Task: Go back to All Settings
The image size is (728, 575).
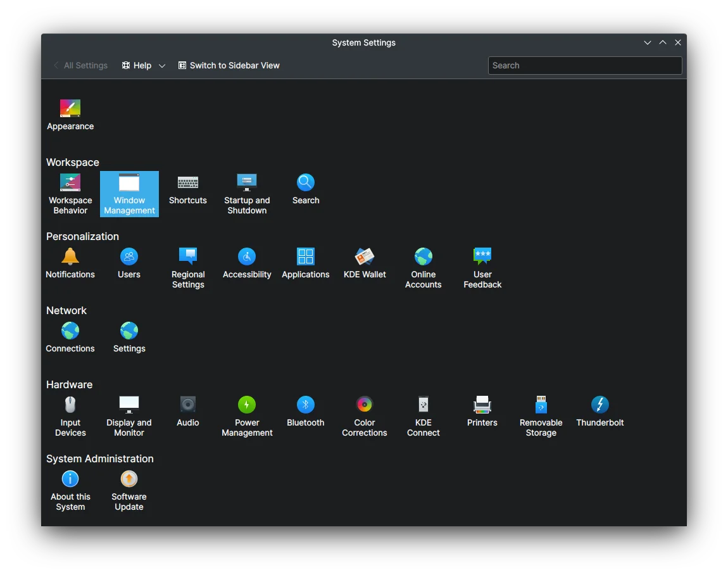Action: tap(81, 65)
